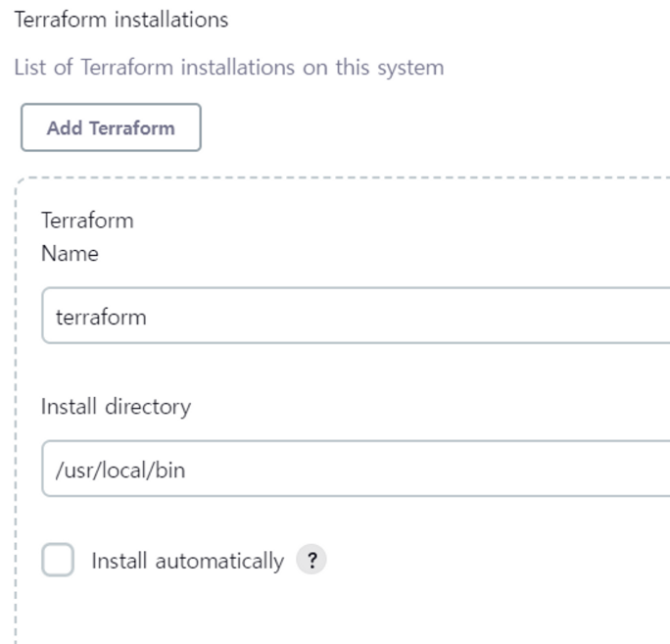Show the tooltip for automatic installation

point(311,561)
